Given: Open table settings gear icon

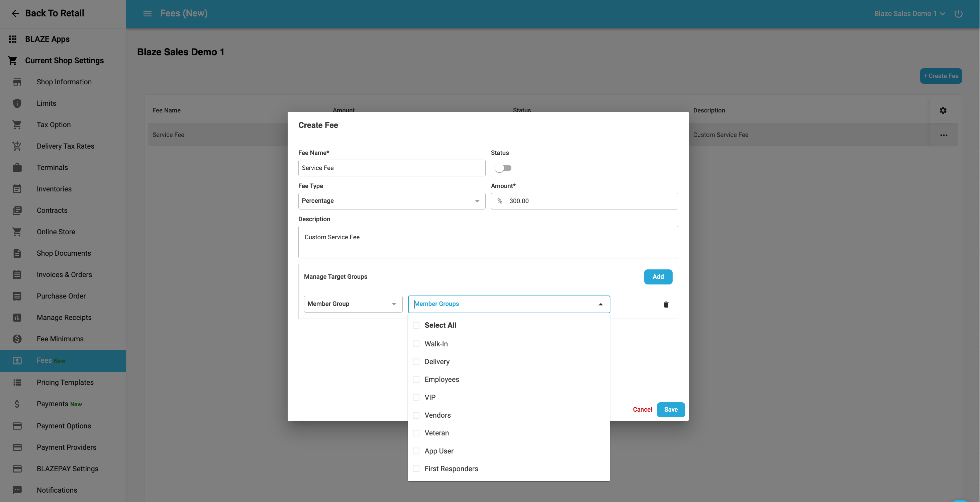Looking at the screenshot, I should [943, 110].
